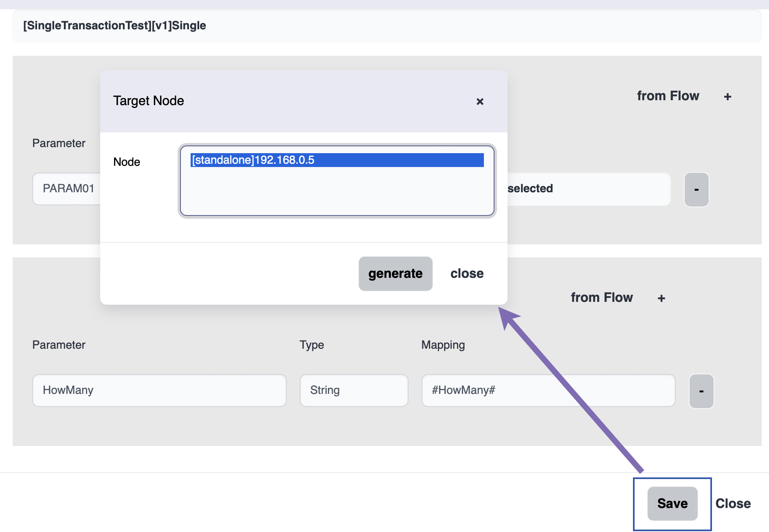The height and width of the screenshot is (532, 769).
Task: Click the [SingleTransactionTest][v1]Single title field
Action: (386, 26)
